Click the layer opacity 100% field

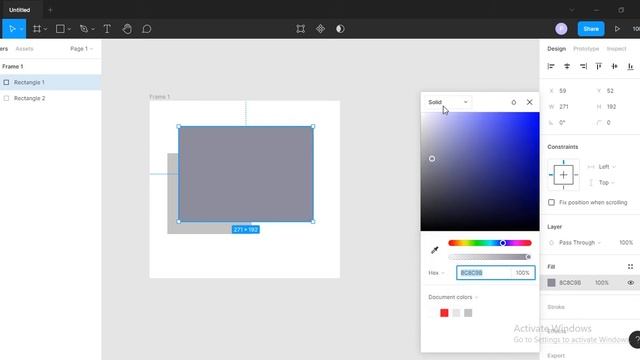626,242
